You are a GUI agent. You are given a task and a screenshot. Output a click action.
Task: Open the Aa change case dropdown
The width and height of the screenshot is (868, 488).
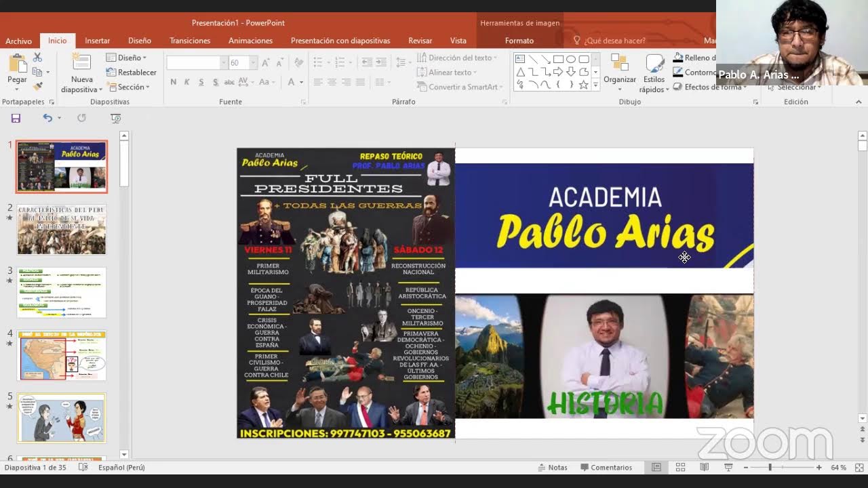[x=267, y=82]
